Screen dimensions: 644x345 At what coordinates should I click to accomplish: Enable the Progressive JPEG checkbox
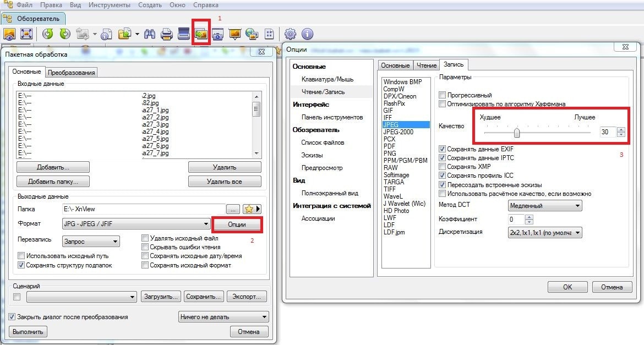[442, 95]
